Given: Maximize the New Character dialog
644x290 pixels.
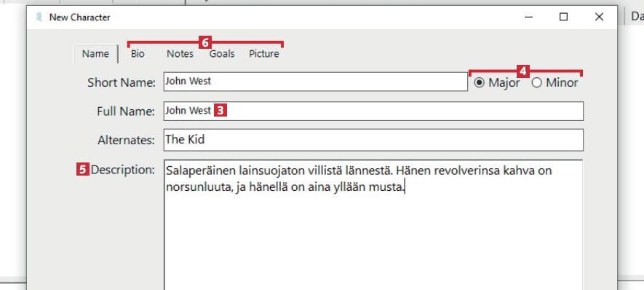Looking at the screenshot, I should coord(564,17).
